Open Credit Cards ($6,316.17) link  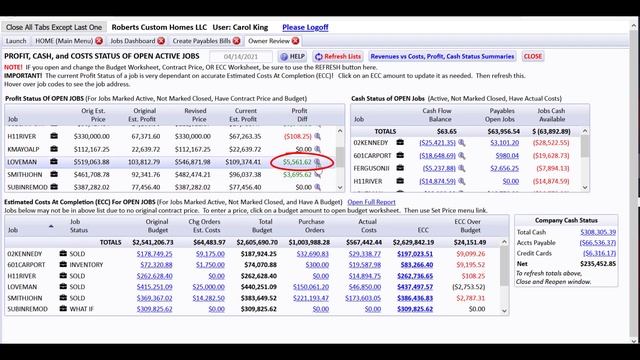click(x=599, y=253)
